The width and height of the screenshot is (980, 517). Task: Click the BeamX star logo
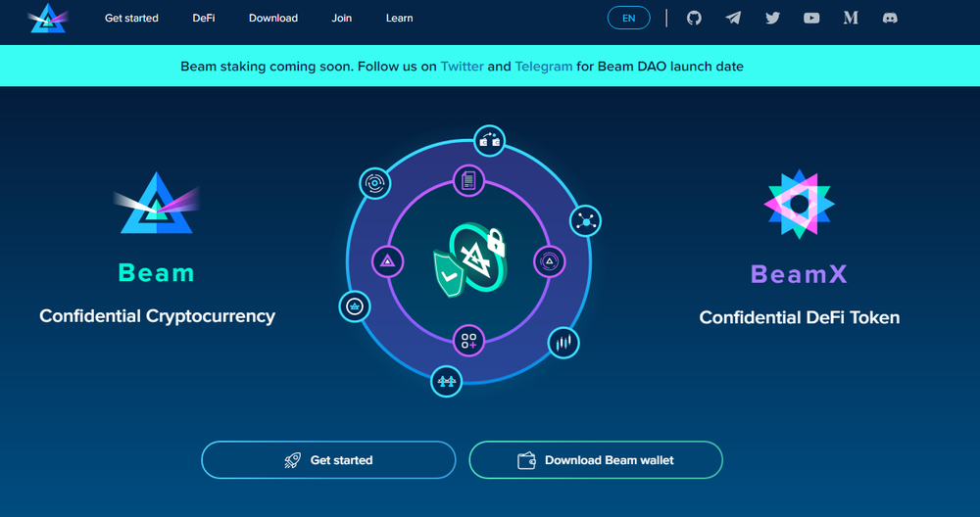[x=799, y=205]
